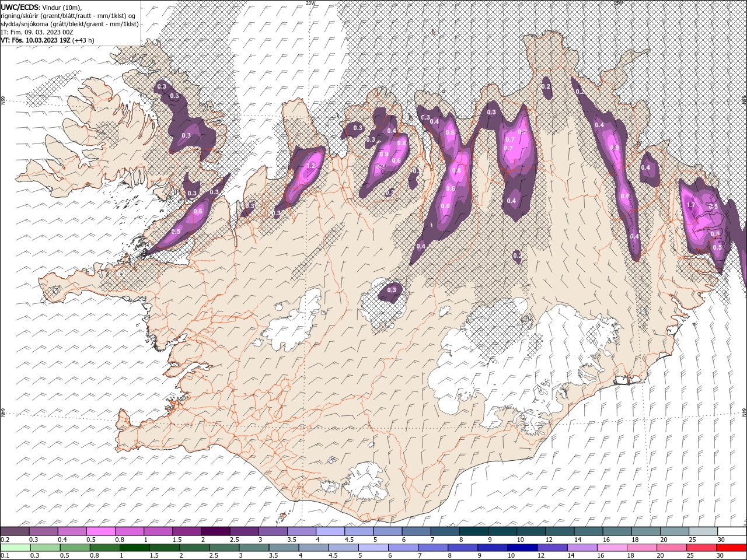Select the light purple swatch starting at 14
Image resolution: width=747 pixels, height=560 pixels.
(x=581, y=548)
